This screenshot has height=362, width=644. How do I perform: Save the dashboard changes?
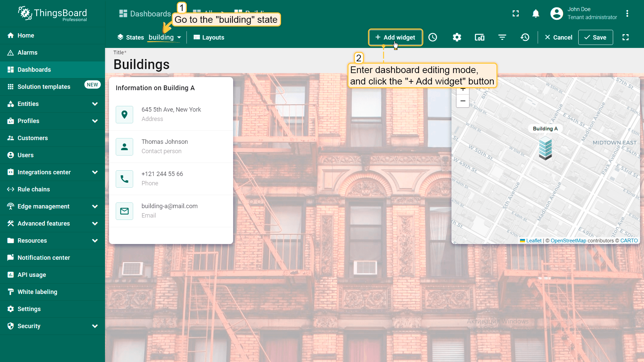(x=595, y=37)
